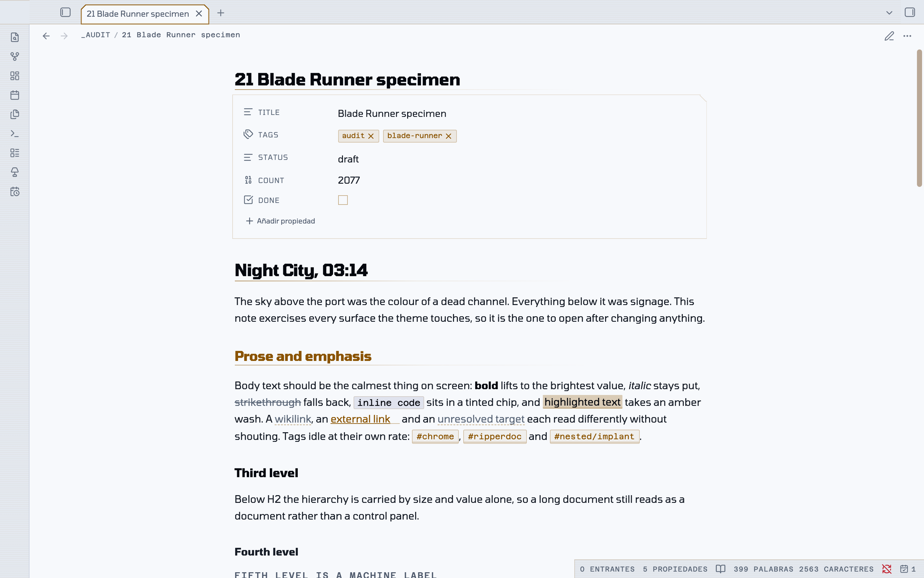Close the 21 Blade Runner specimen tab

pos(199,14)
